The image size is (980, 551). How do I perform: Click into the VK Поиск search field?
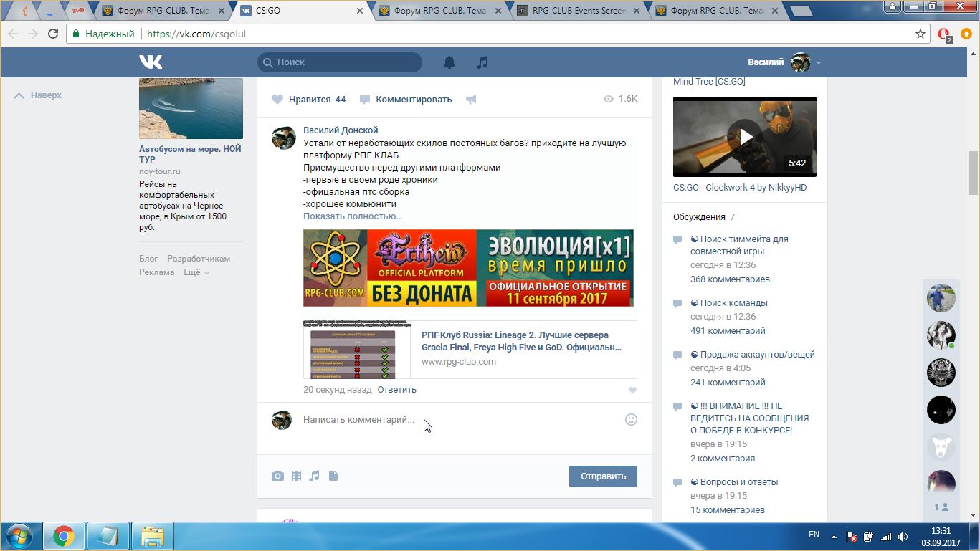pos(340,62)
